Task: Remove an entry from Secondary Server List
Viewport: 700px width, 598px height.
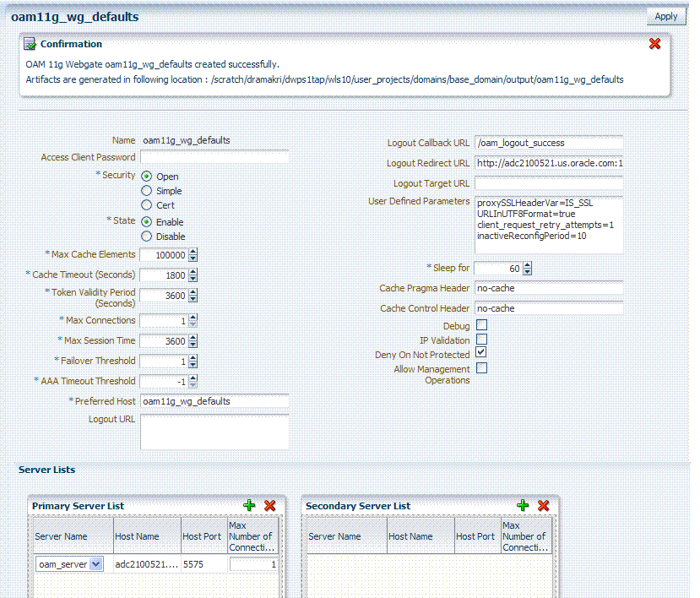Action: point(543,506)
